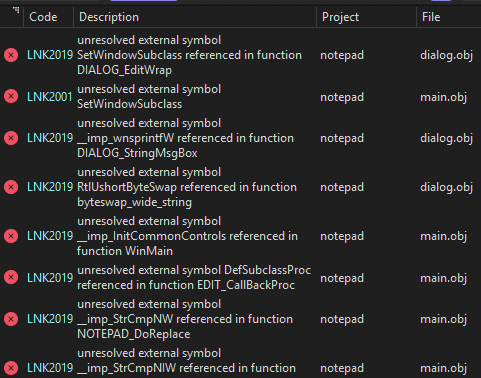
Task: Sort by the File column header
Action: coord(431,17)
